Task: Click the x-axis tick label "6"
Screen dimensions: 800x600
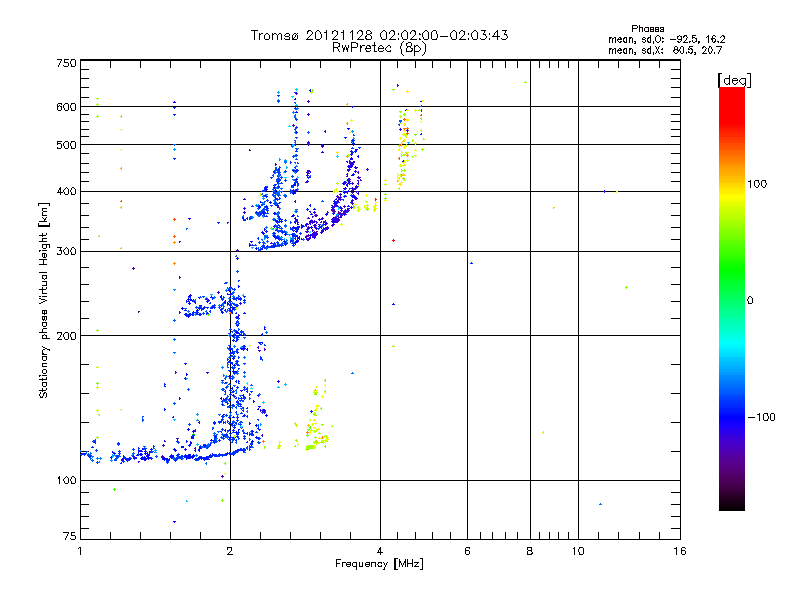Action: coord(467,551)
